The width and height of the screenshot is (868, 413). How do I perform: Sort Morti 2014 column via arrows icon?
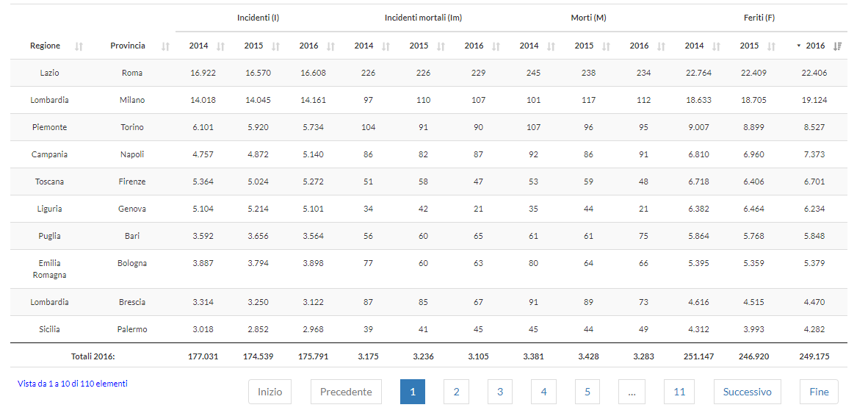click(551, 46)
